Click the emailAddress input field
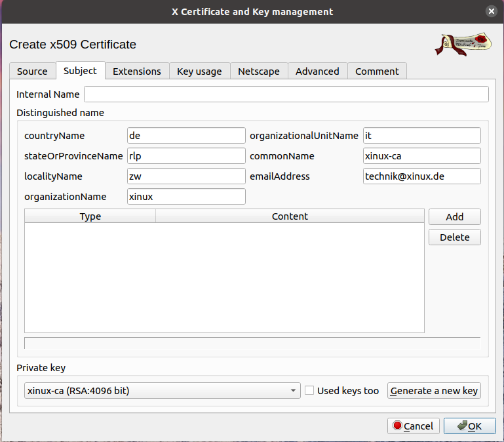 pos(421,176)
